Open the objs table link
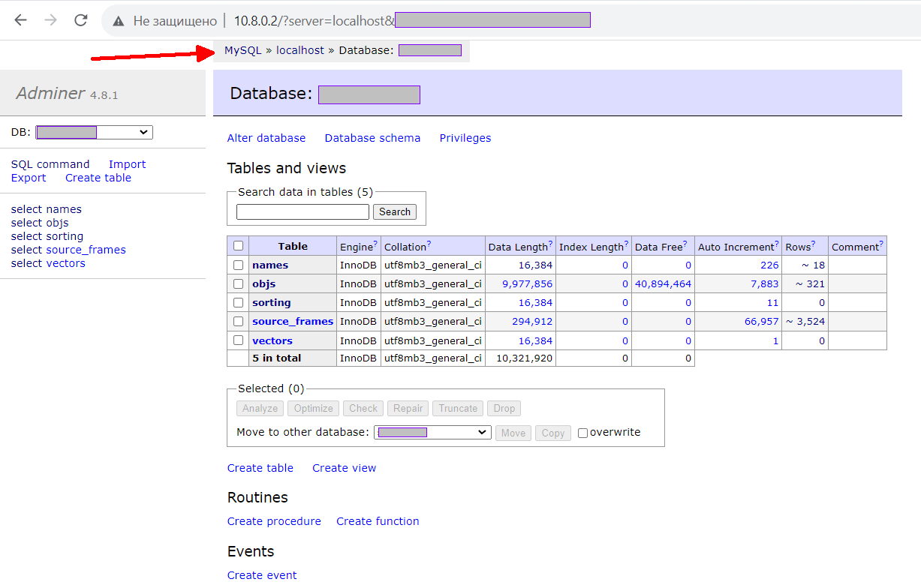Screen dimensions: 921x588 pyautogui.click(x=263, y=283)
